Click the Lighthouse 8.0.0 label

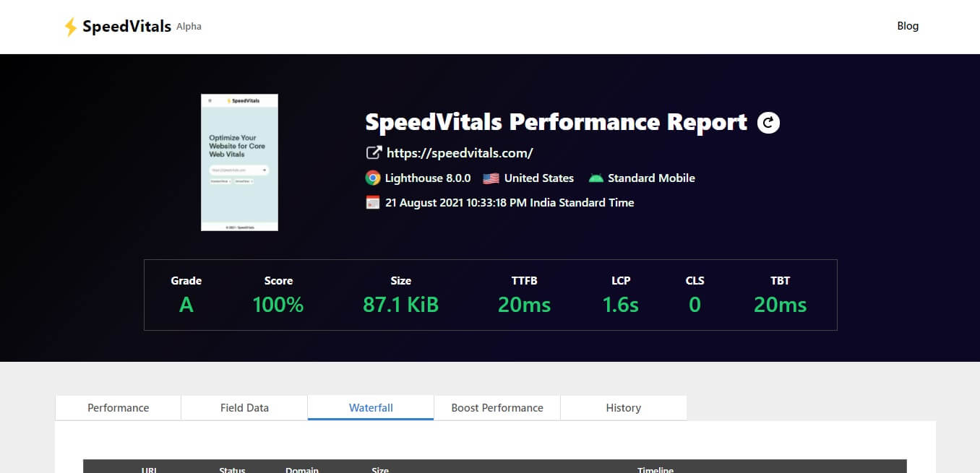coord(428,178)
